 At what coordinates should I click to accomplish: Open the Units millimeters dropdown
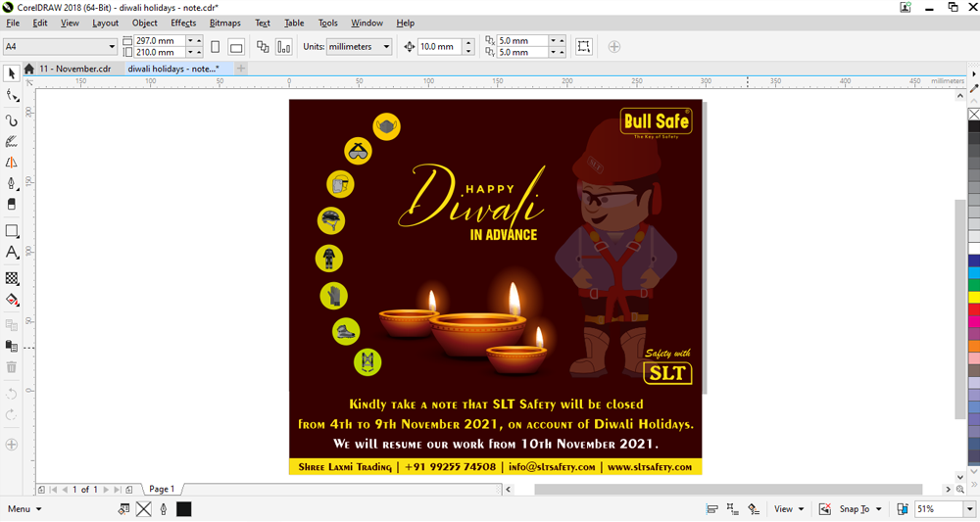click(386, 47)
